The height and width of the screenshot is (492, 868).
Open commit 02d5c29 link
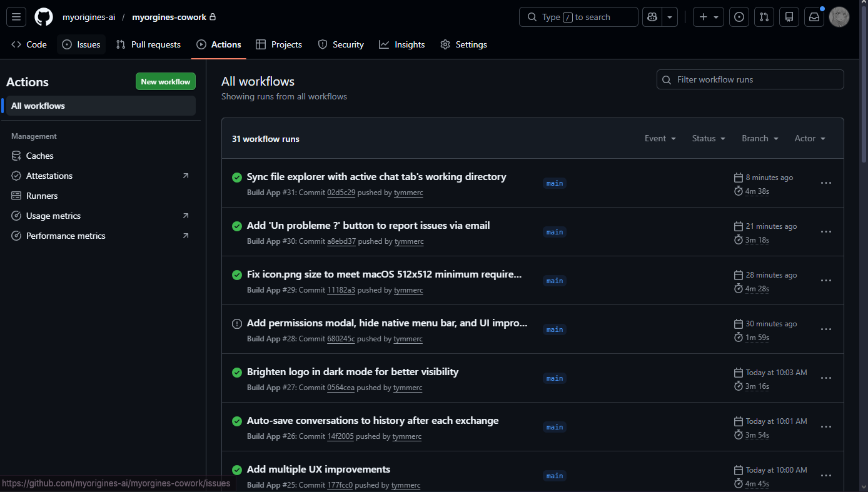341,193
